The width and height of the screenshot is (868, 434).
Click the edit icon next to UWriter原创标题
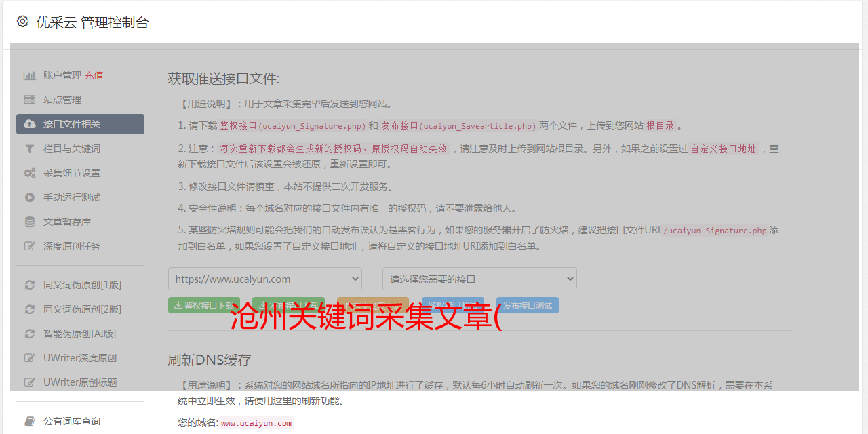pyautogui.click(x=30, y=382)
